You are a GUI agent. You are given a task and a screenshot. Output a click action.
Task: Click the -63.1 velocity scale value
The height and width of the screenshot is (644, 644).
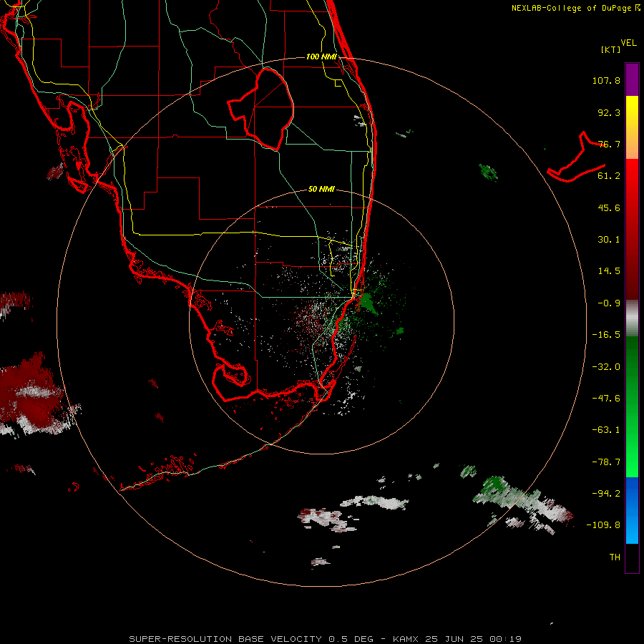(x=606, y=430)
